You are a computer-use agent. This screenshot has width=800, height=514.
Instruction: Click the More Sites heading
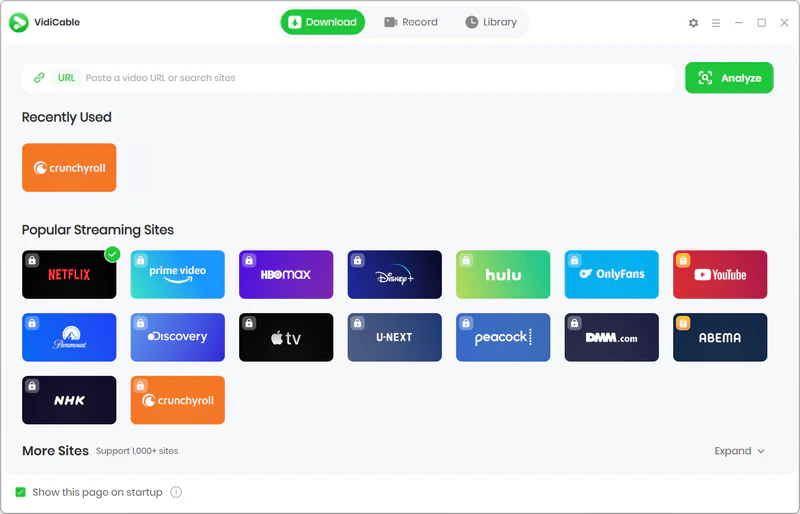click(55, 451)
